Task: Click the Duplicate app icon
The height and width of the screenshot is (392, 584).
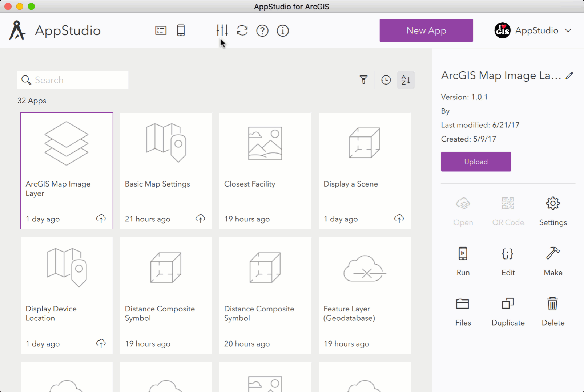Action: point(508,304)
